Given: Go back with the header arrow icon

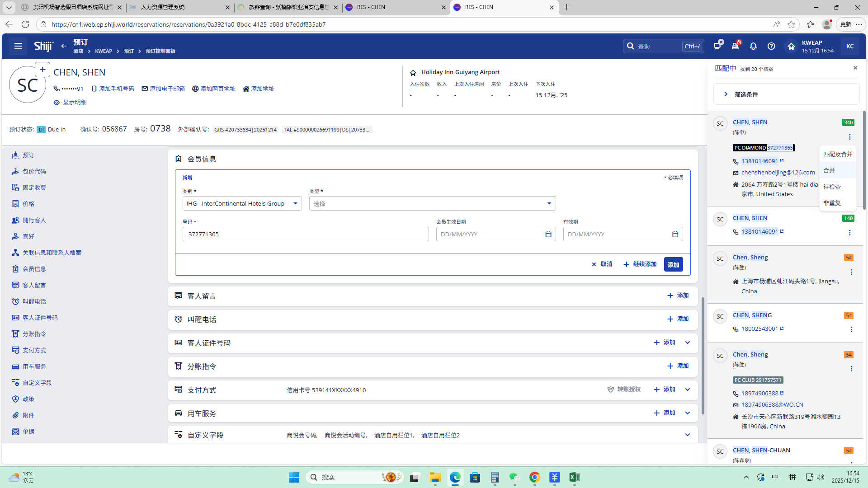Looking at the screenshot, I should 64,46.
